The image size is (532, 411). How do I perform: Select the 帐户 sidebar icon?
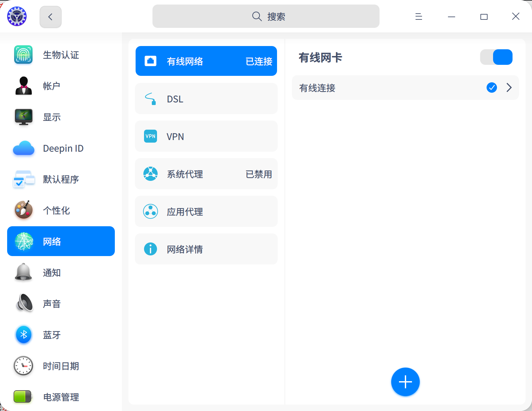pyautogui.click(x=23, y=86)
